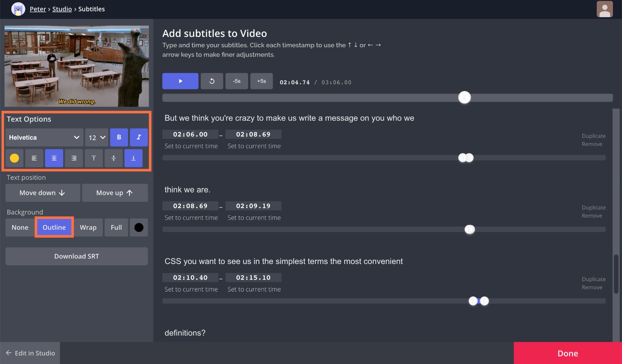Open the font size 12 dropdown
The height and width of the screenshot is (364, 622).
pos(96,137)
